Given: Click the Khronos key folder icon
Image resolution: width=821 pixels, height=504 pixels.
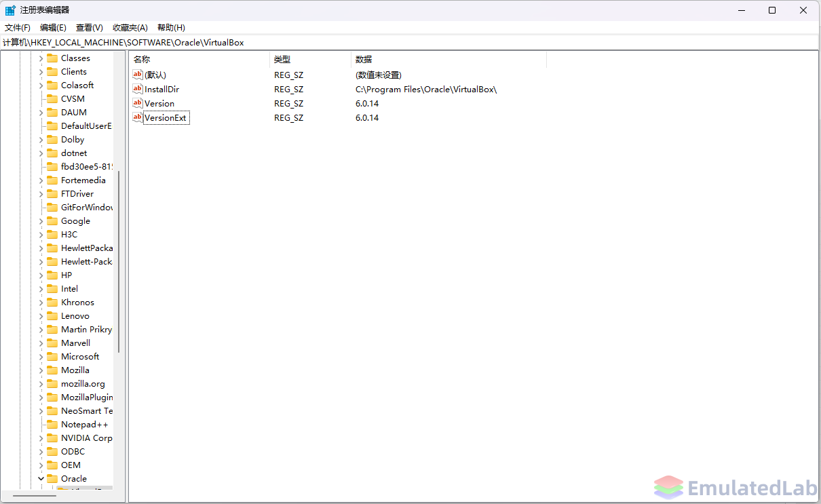Looking at the screenshot, I should [52, 303].
